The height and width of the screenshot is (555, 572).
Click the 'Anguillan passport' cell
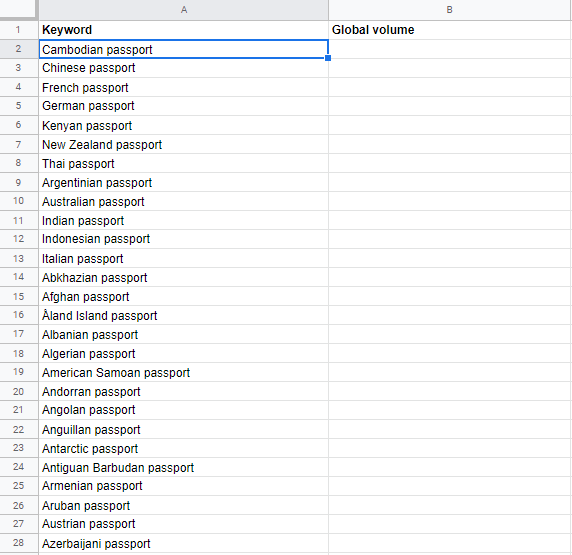(x=183, y=429)
